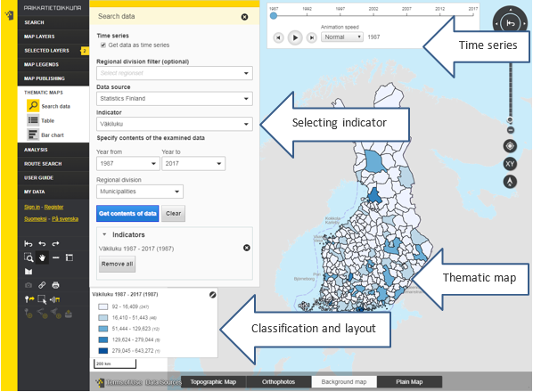Click the north arrow map button
533x392 pixels.
(x=510, y=182)
